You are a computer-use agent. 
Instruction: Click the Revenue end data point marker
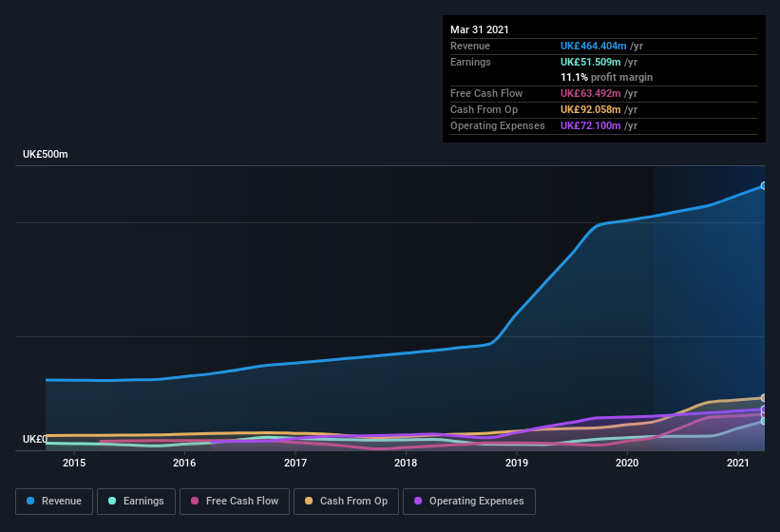[764, 185]
